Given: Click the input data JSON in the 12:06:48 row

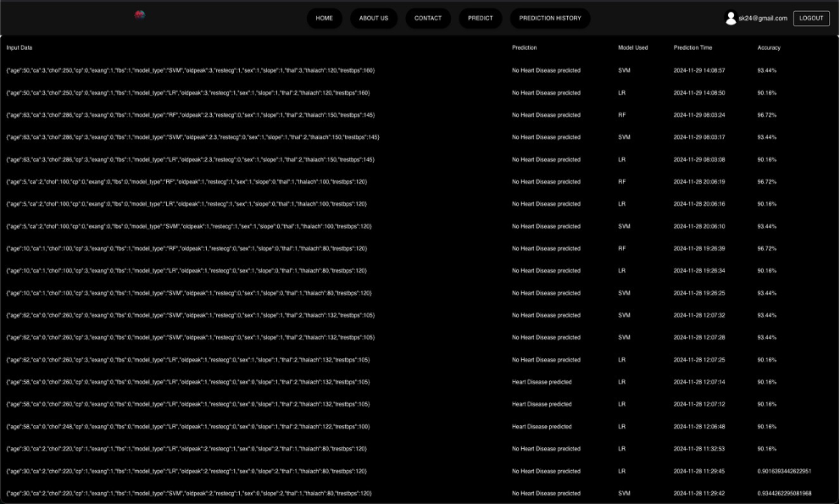Looking at the screenshot, I should click(x=188, y=427).
